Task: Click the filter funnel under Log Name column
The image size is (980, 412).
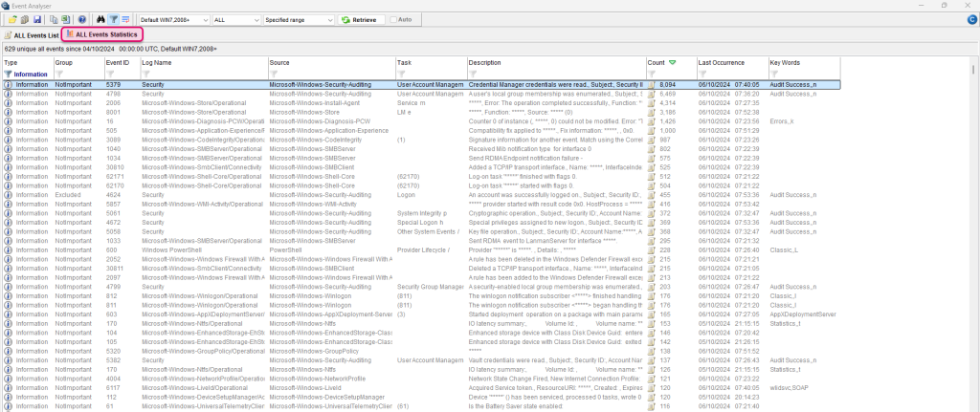Action: point(145,75)
